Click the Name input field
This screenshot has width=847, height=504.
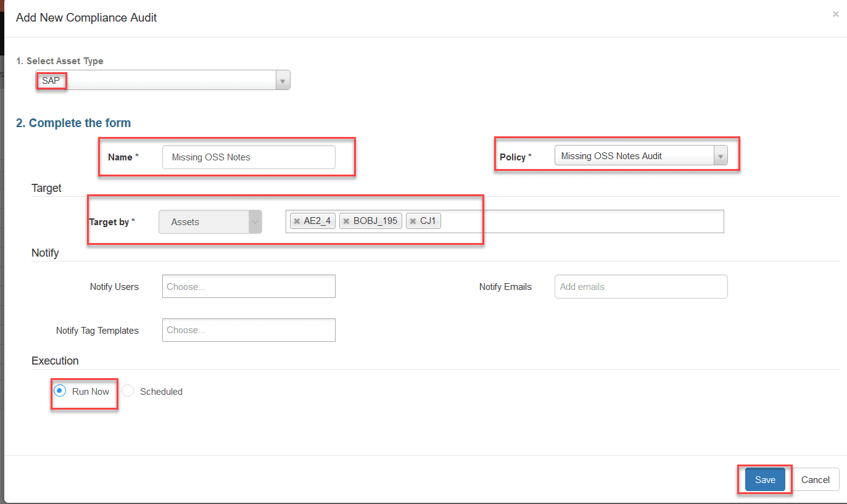point(249,157)
